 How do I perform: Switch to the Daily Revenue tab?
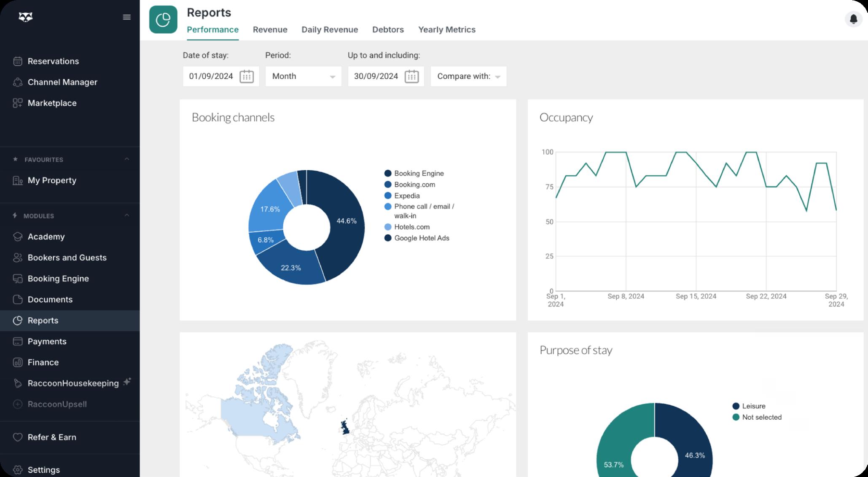coord(330,29)
